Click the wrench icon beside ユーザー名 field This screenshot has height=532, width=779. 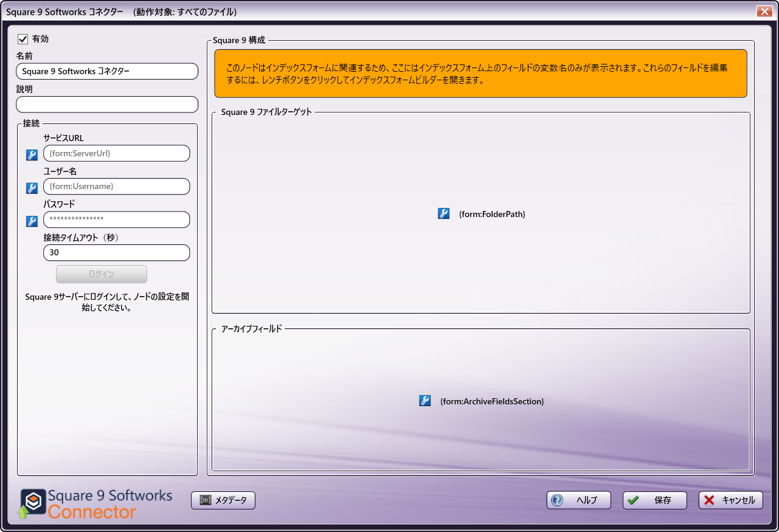[x=32, y=188]
